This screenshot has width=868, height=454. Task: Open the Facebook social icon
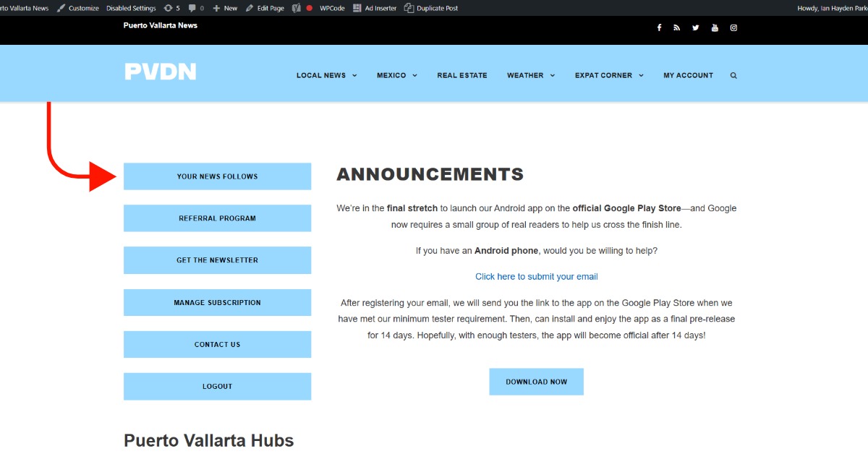[x=659, y=28]
